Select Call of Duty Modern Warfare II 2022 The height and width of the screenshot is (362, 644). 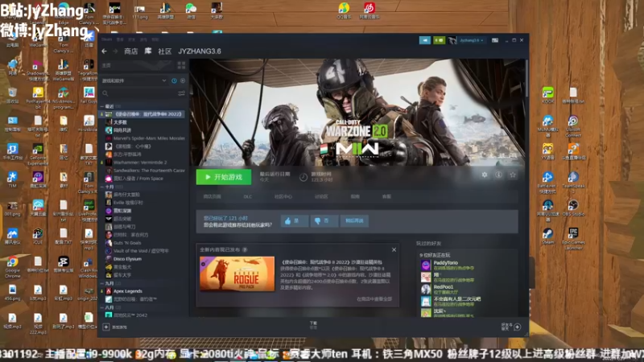(x=142, y=114)
